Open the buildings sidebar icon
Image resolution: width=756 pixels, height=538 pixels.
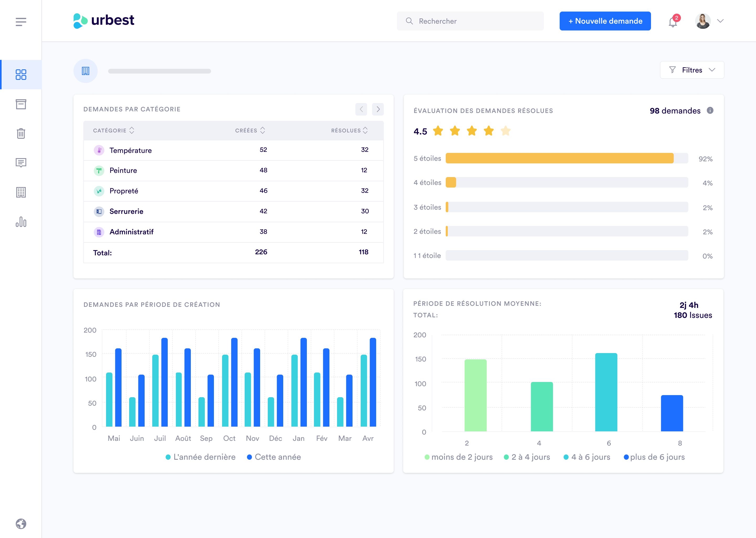point(21,192)
